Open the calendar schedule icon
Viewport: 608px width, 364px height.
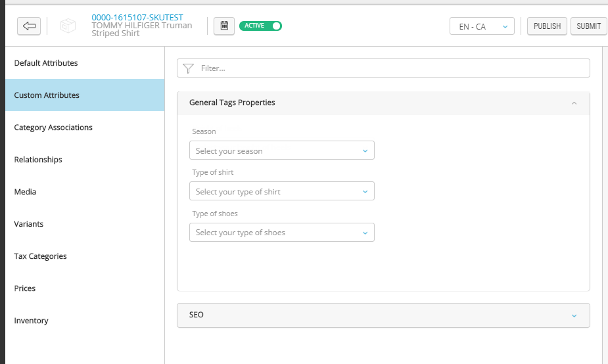click(224, 26)
